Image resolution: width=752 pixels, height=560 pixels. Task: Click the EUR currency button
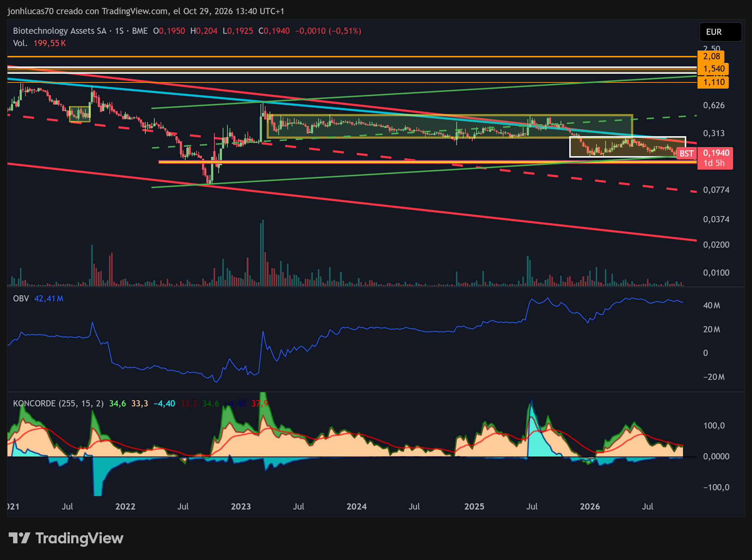[x=720, y=32]
